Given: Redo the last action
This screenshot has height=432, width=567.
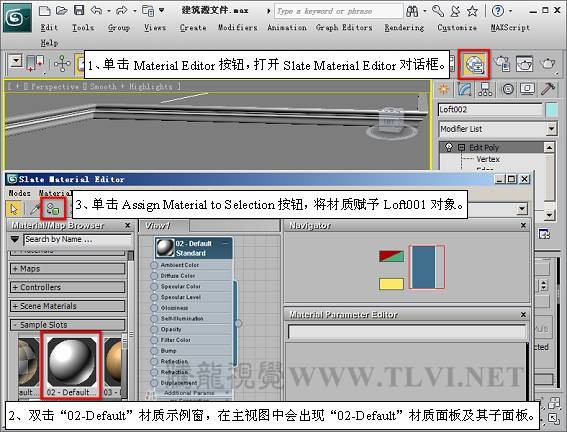Looking at the screenshot, I should tap(122, 10).
